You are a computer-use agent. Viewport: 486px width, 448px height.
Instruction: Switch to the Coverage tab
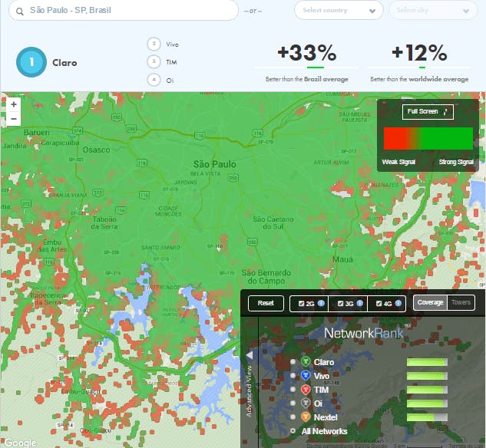430,302
